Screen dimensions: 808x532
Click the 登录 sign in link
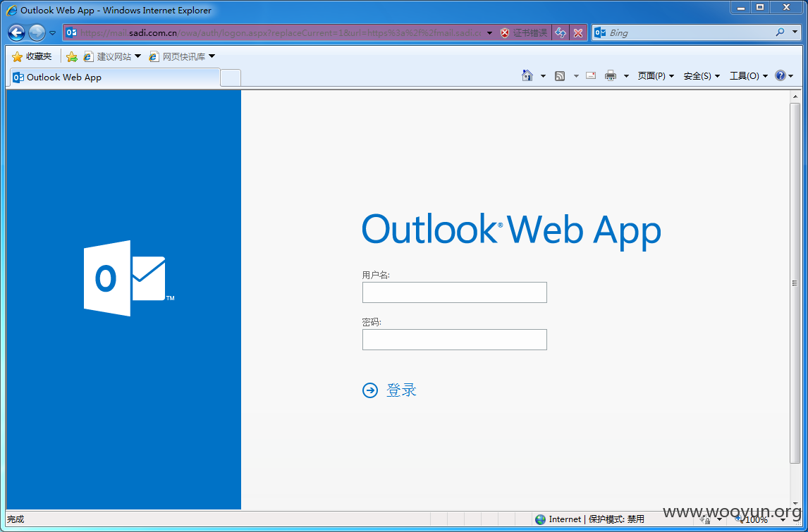point(401,390)
